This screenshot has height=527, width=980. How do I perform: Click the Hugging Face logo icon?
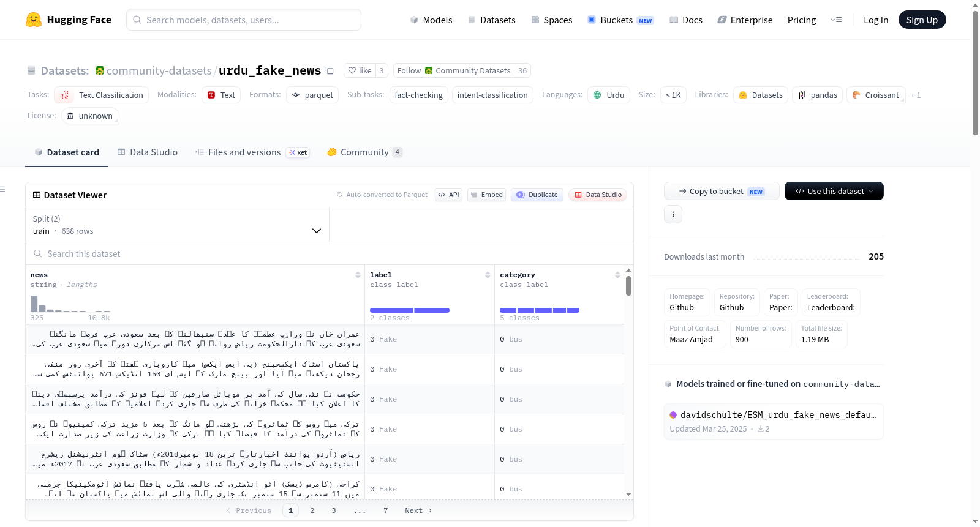pos(34,20)
